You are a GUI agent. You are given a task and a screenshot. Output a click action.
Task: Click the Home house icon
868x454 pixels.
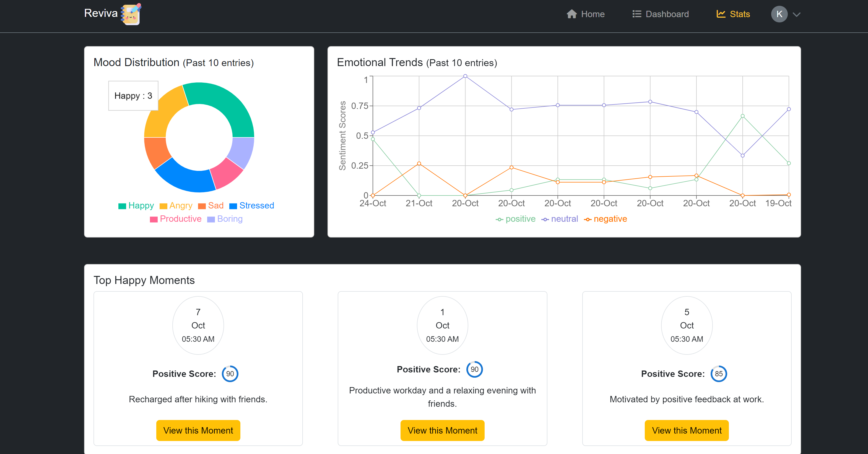click(571, 14)
